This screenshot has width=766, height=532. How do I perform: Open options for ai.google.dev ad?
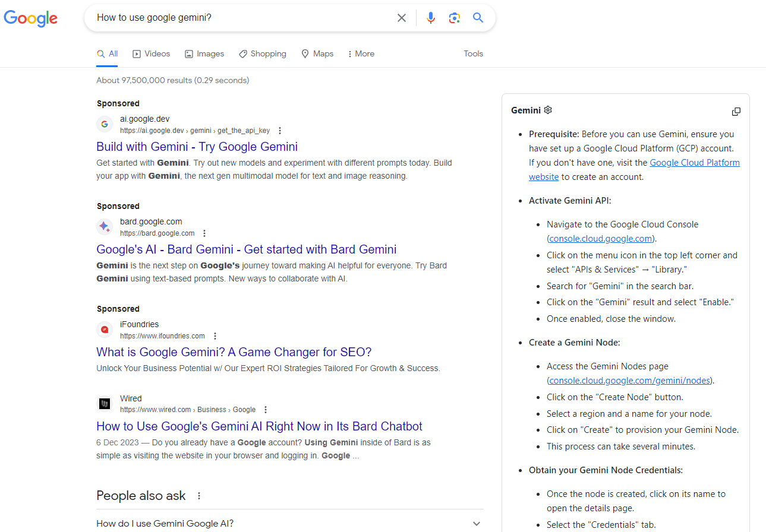pos(280,131)
